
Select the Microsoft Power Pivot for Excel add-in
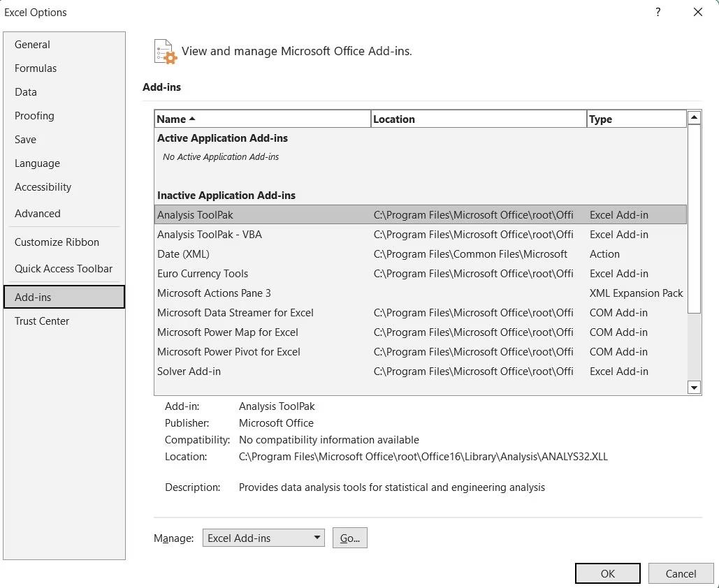228,352
